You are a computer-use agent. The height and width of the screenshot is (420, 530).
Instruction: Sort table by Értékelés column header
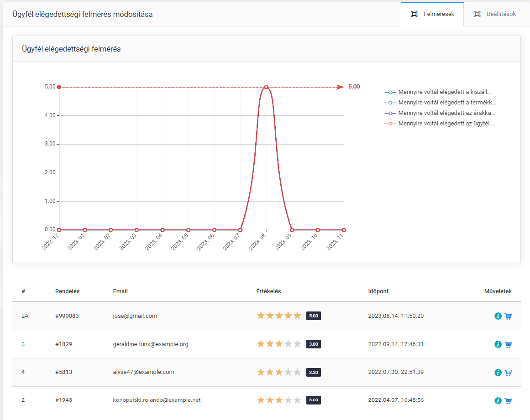coord(268,291)
